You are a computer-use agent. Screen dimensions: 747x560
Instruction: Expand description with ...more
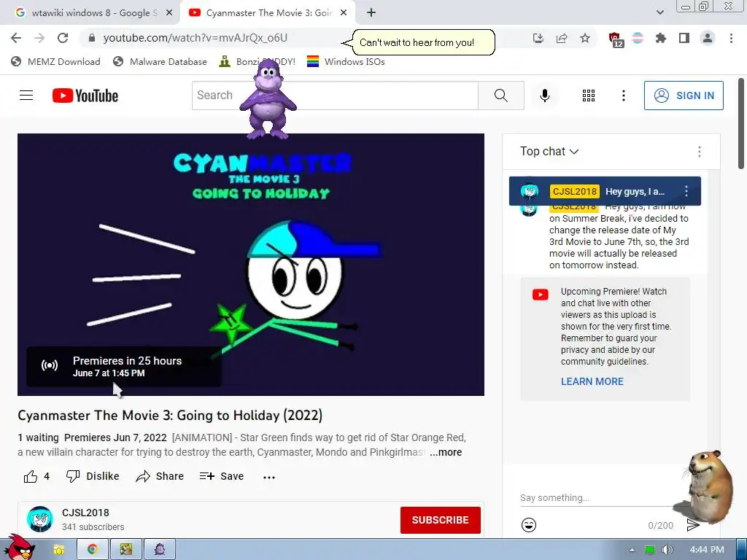click(446, 452)
